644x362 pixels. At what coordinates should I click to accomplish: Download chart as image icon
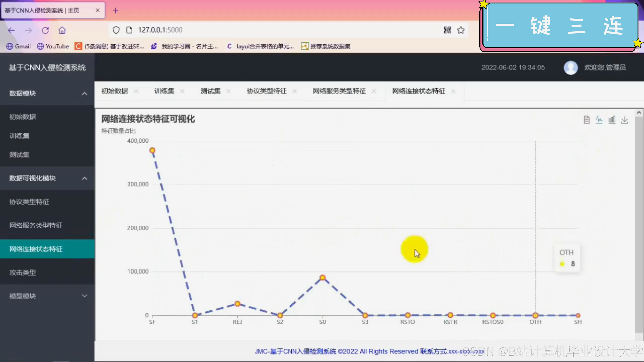coord(625,120)
